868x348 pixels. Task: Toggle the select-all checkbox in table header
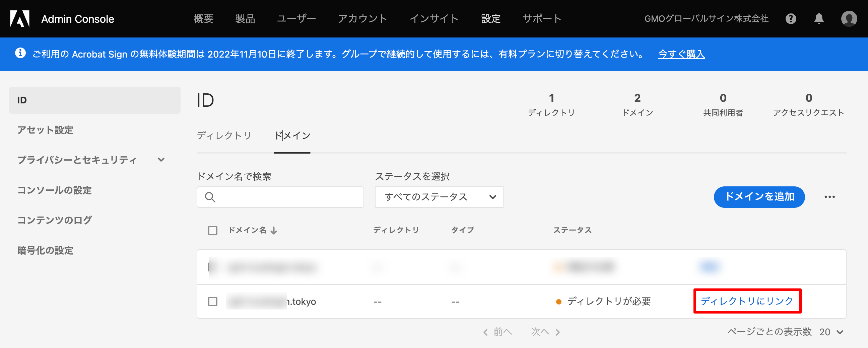point(213,231)
